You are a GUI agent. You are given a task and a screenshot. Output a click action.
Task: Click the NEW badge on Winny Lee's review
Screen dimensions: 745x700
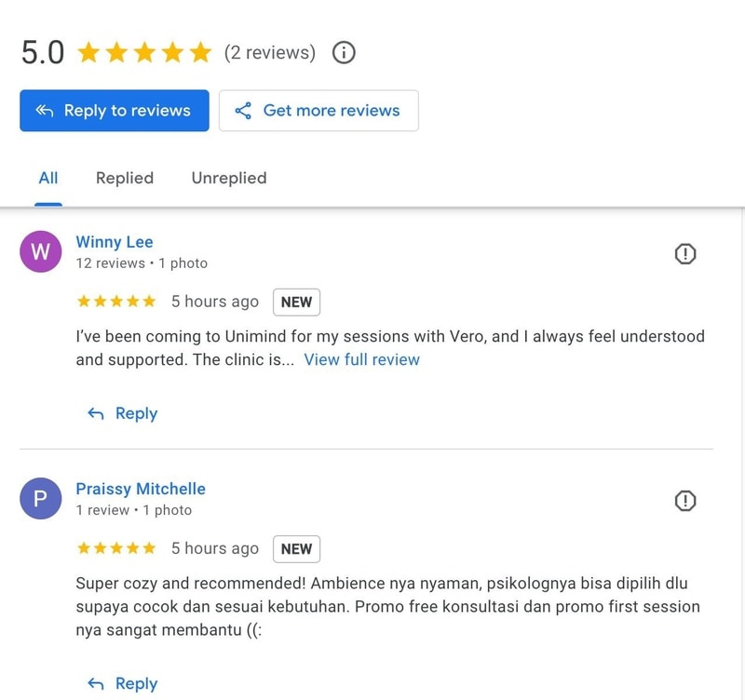click(x=296, y=302)
